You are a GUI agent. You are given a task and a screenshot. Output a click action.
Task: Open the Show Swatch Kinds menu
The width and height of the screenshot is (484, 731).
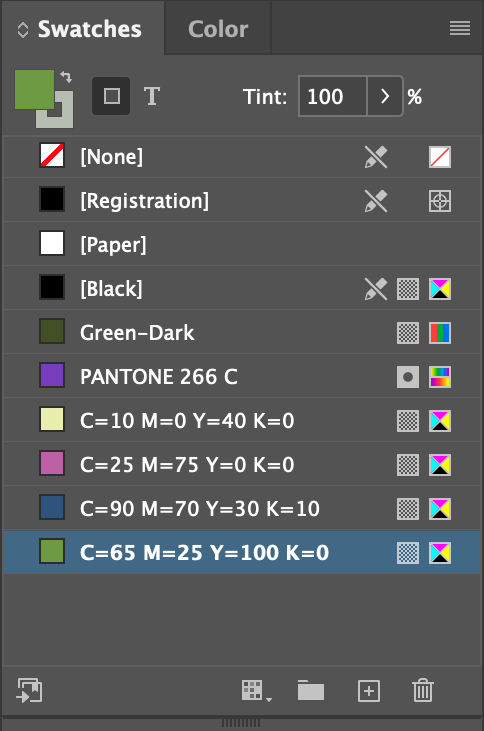pyautogui.click(x=256, y=690)
